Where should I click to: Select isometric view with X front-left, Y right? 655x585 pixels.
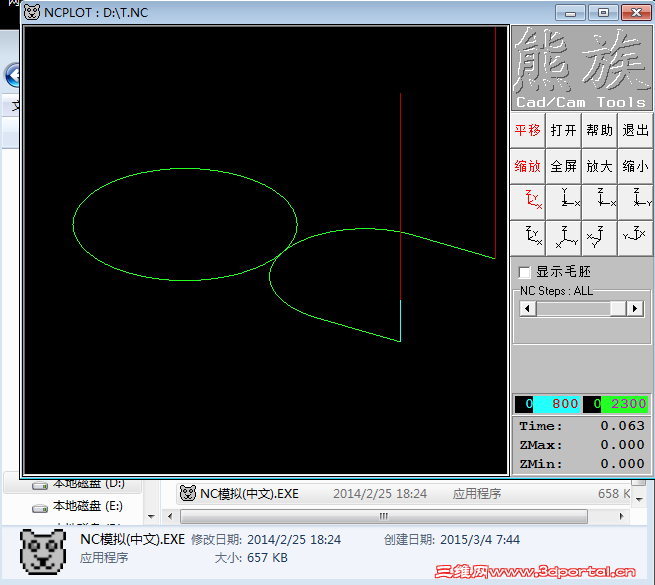pyautogui.click(x=564, y=238)
